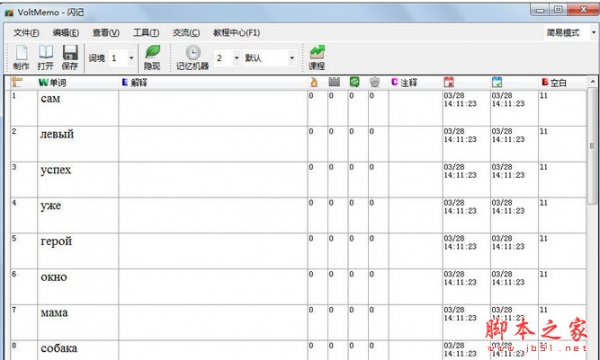This screenshot has width=600, height=360.
Task: Open the 查看(V) menu
Action: pos(106,33)
